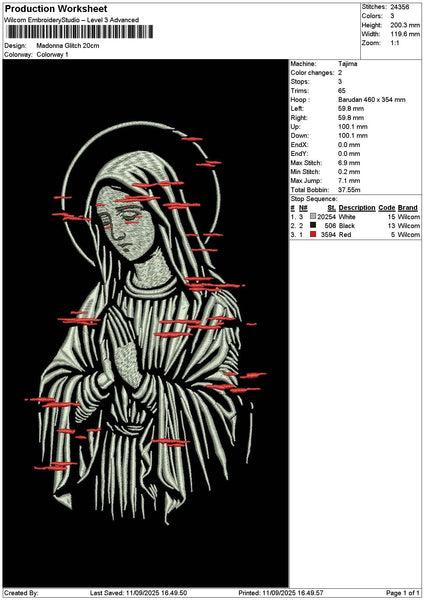Click the Stitches count 24358
Viewport: 424px width, 600px height.
point(400,7)
